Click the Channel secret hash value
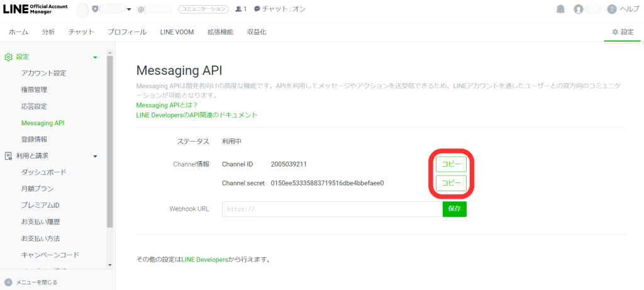 click(327, 183)
